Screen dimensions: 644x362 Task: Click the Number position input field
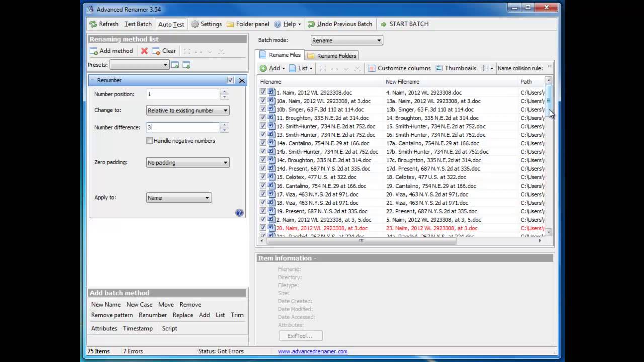point(183,94)
